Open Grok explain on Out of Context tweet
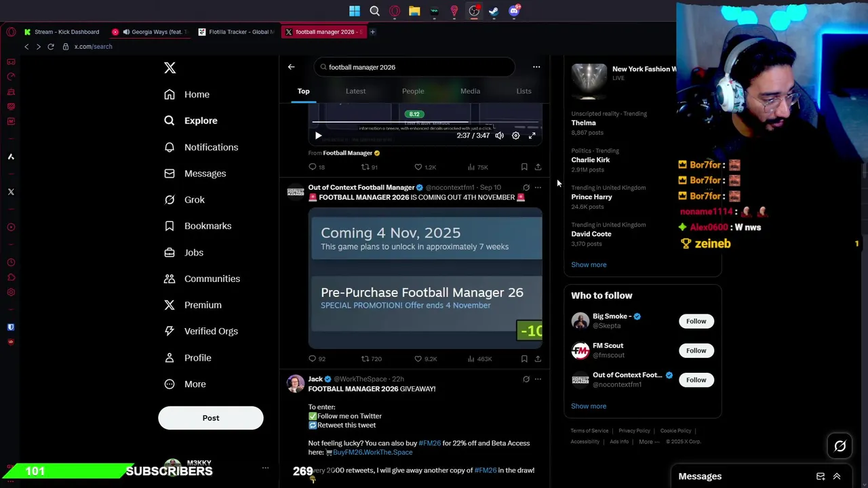Screen dimensions: 868x488 [x=526, y=188]
